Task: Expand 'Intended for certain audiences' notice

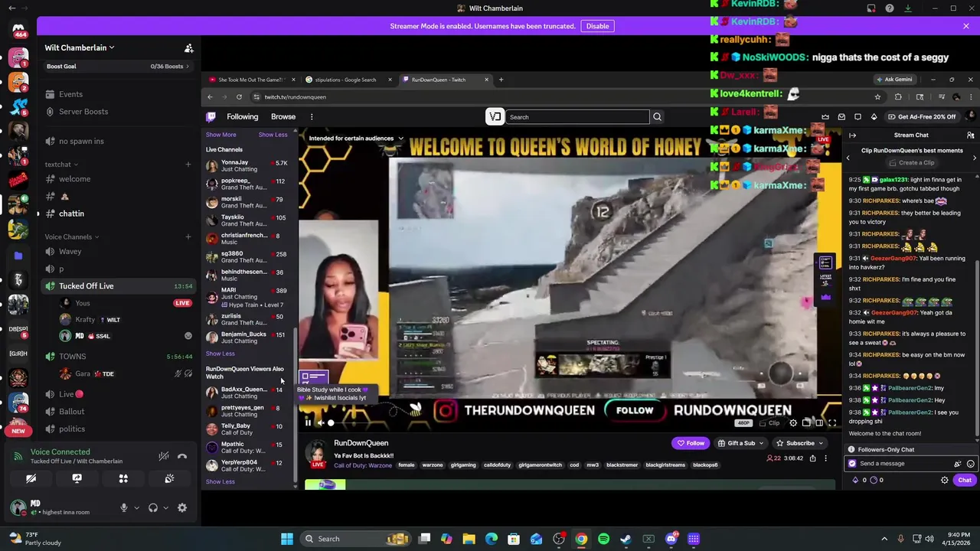Action: [x=355, y=139]
